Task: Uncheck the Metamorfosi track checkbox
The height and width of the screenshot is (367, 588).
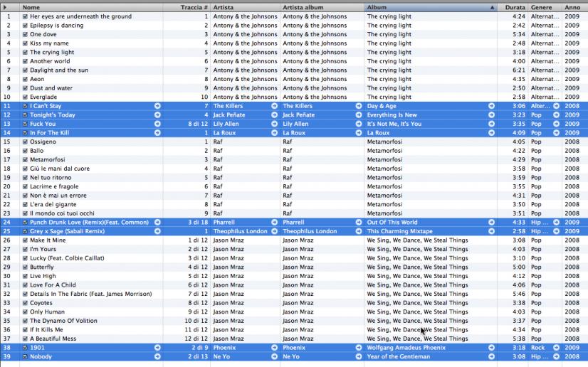Action: 25,160
